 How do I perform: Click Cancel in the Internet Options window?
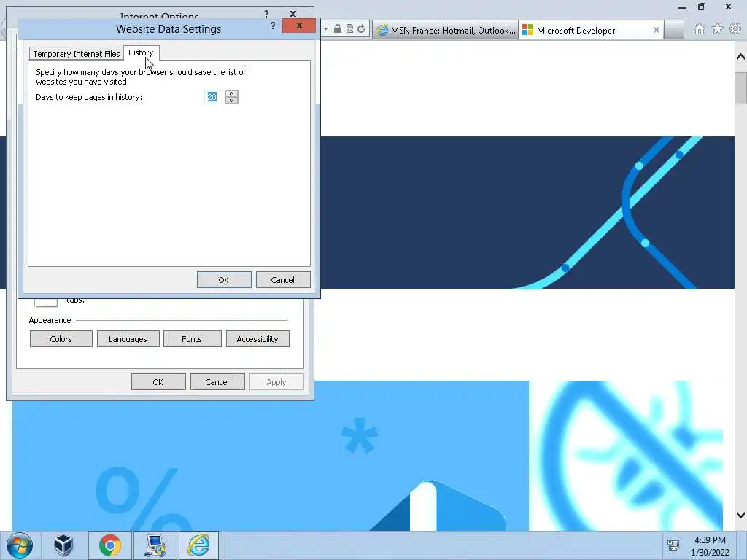[217, 382]
